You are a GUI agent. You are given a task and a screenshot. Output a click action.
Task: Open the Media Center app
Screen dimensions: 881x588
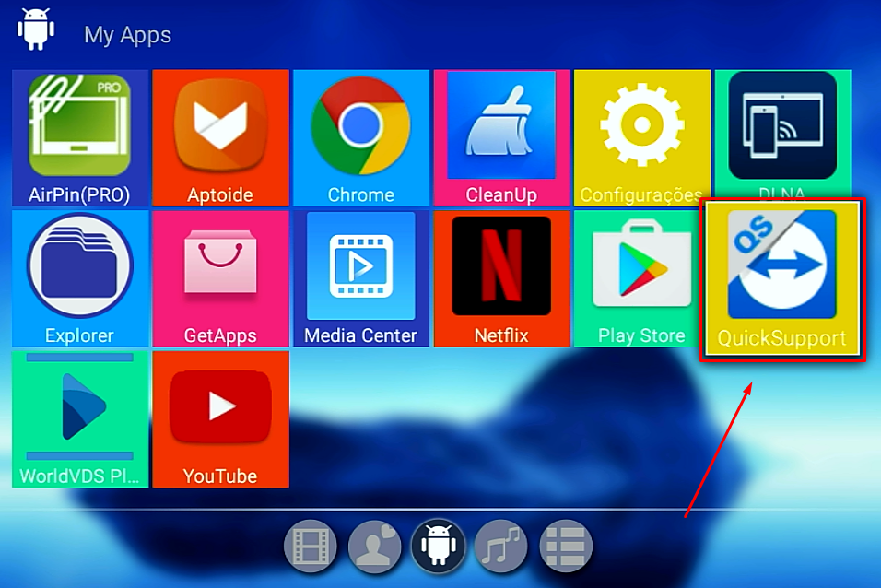tap(360, 278)
